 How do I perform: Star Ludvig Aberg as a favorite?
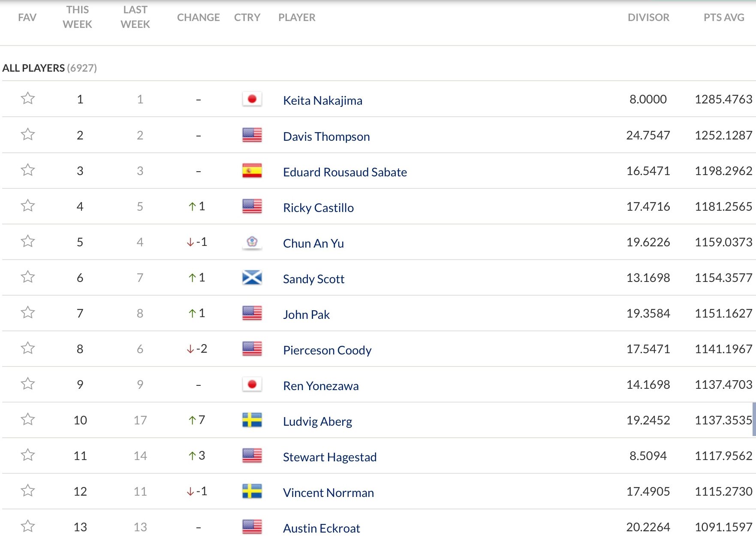point(28,419)
